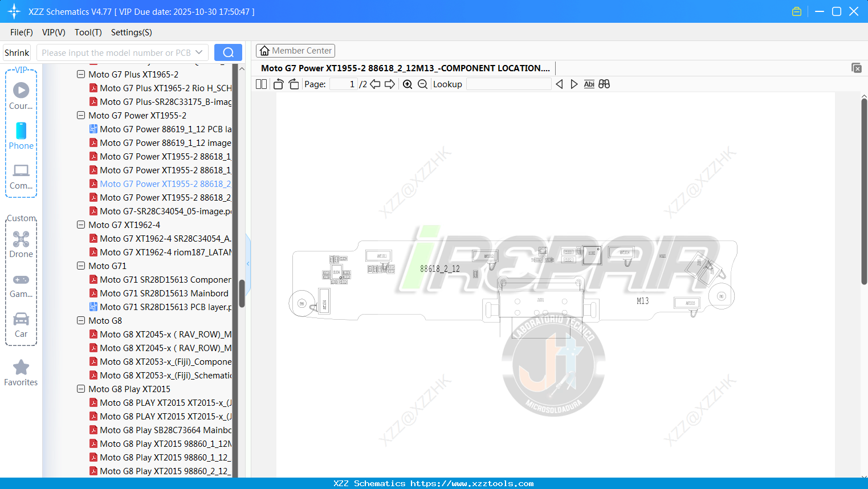Viewport: 868px width, 489px height.
Task: Open the VIP shopping bag icon in title bar
Action: click(x=797, y=11)
